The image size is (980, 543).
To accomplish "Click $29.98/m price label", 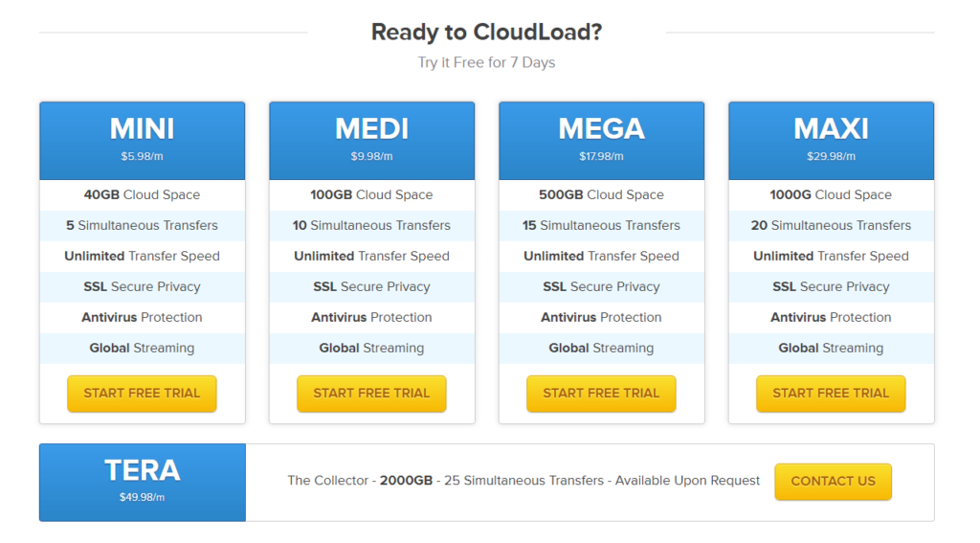I will click(x=831, y=156).
